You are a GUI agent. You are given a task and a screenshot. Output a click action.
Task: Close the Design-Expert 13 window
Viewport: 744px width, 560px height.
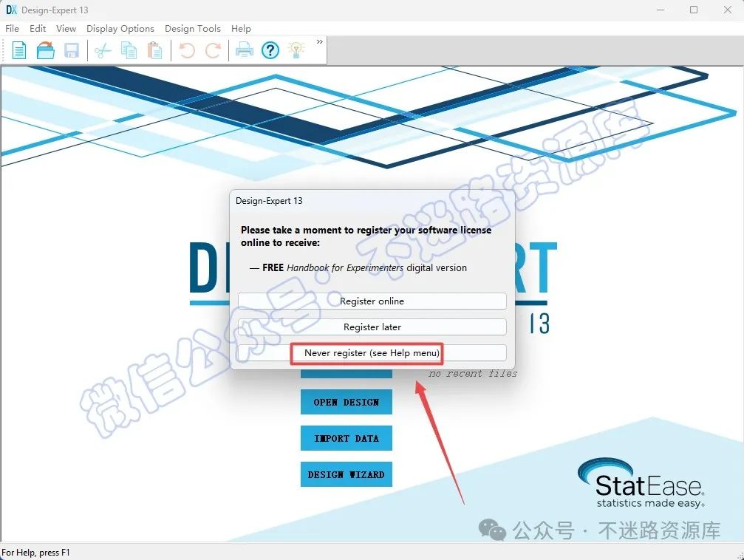728,10
